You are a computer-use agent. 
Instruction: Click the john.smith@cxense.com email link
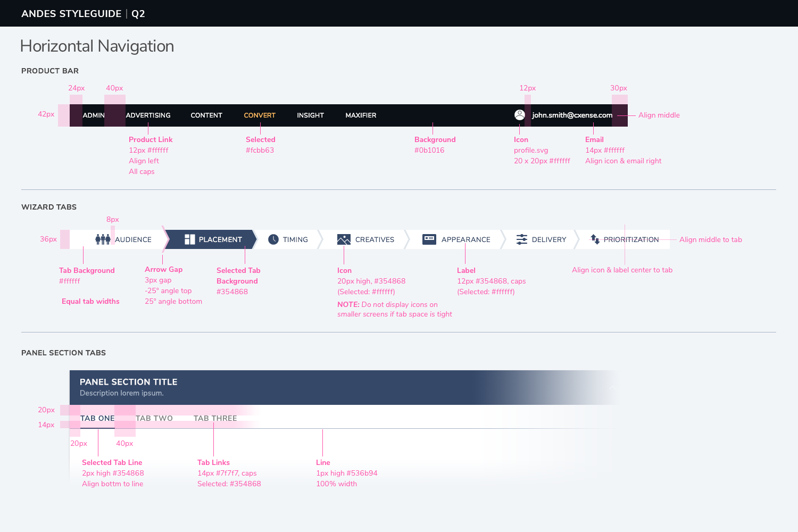[572, 115]
